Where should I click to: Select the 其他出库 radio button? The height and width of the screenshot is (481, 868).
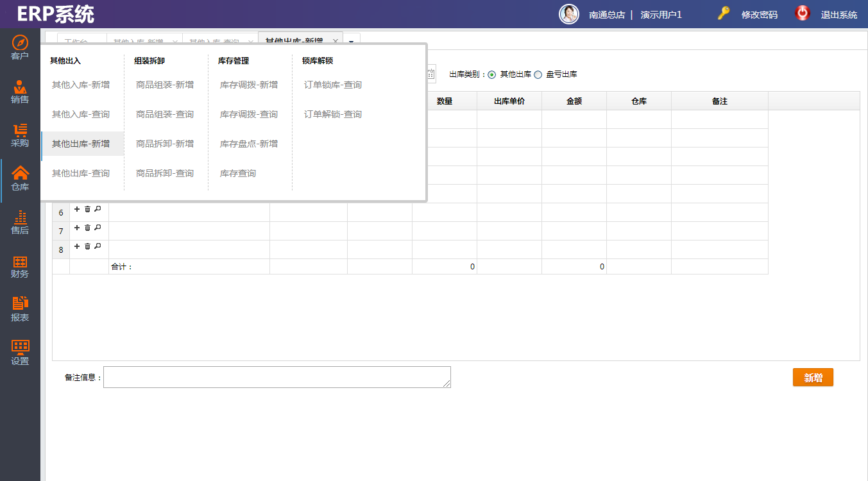[492, 74]
